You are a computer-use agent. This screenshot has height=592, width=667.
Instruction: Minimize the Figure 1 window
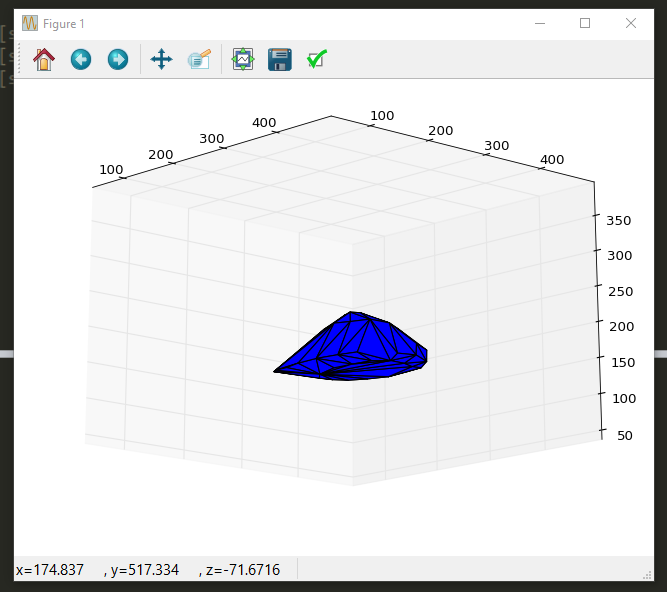coord(540,23)
